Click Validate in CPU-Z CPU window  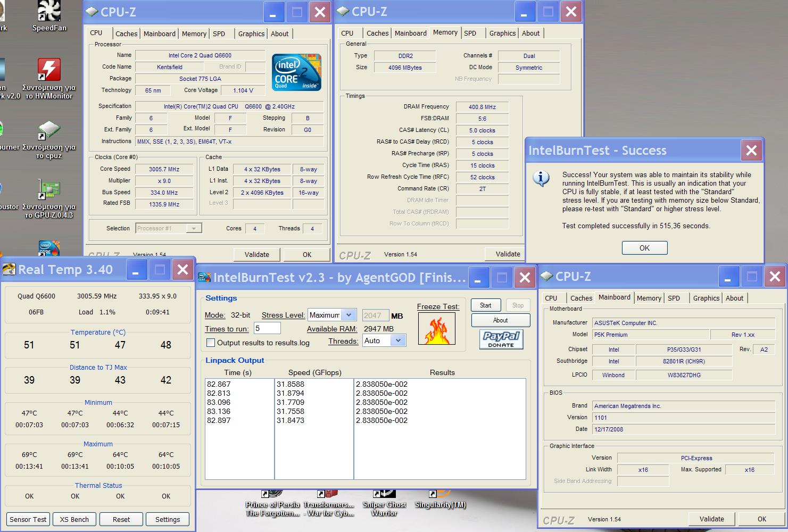(x=257, y=254)
